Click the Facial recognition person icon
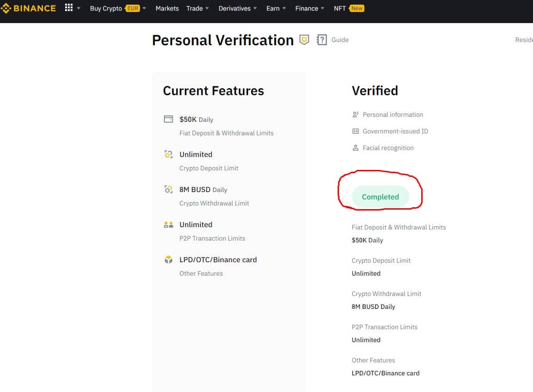 (x=355, y=148)
